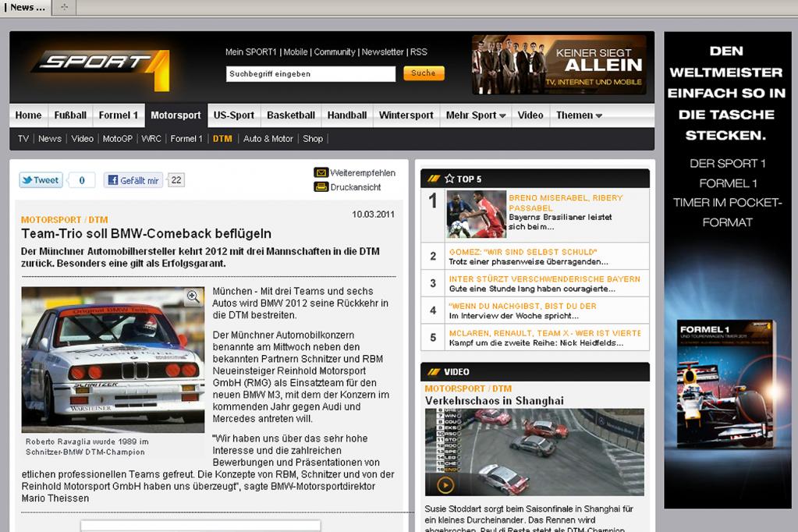Open the MotoGP sub-section
The width and height of the screenshot is (798, 532).
[117, 139]
